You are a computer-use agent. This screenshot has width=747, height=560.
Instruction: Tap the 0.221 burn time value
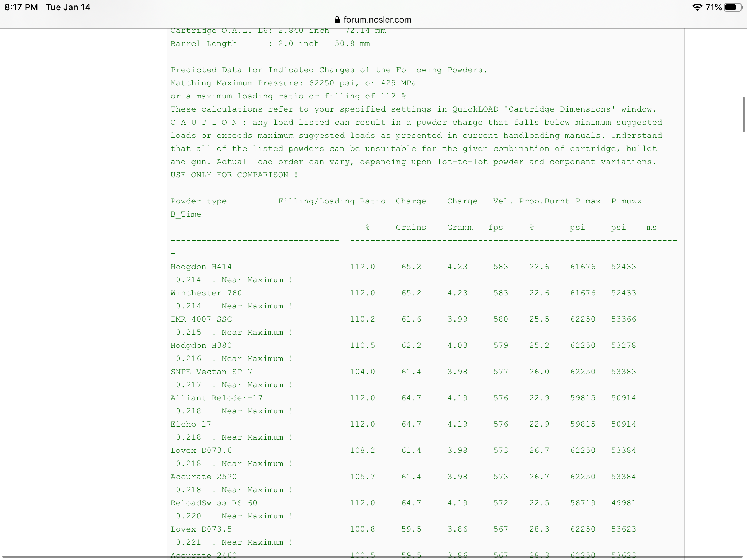188,542
